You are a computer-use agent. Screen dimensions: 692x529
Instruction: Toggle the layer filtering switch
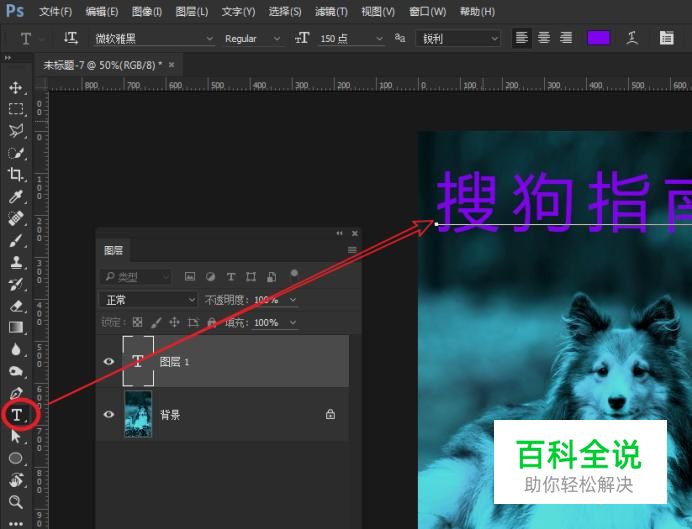click(x=293, y=275)
